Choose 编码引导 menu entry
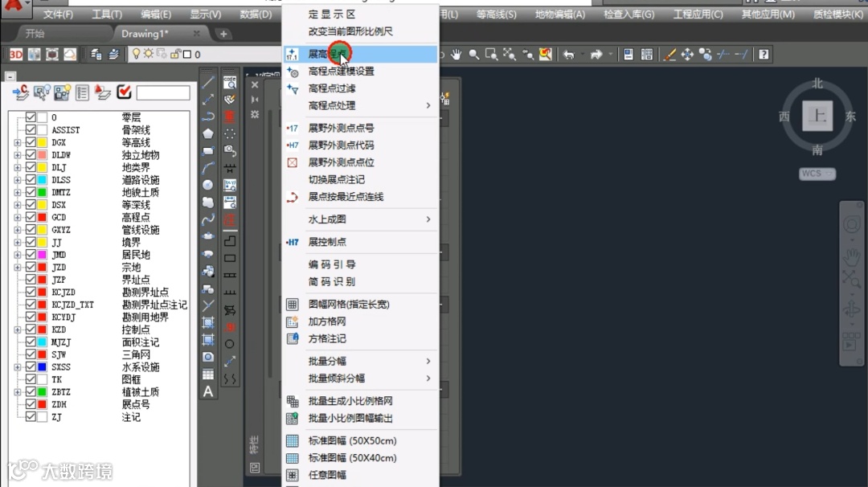 coord(360,264)
